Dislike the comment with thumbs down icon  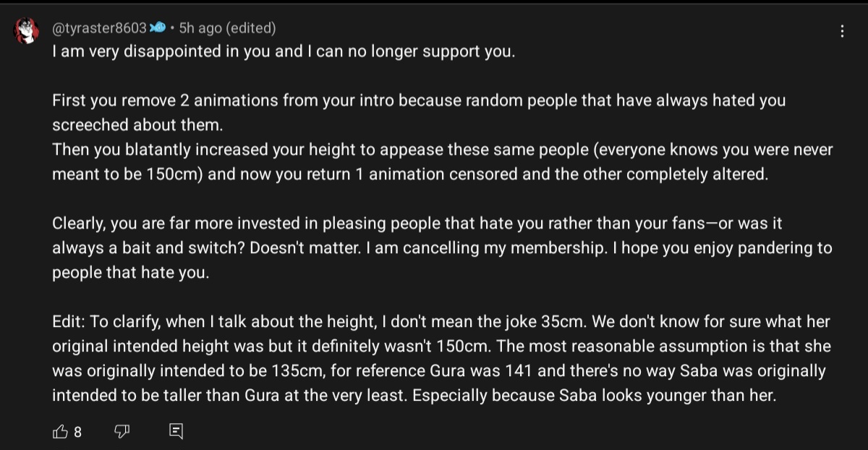(122, 432)
